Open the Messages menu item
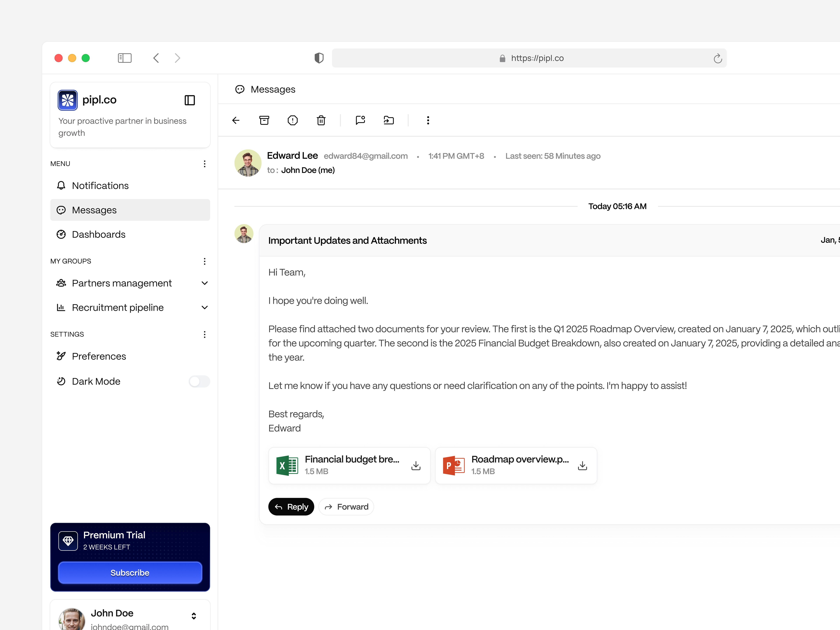This screenshot has width=840, height=630. tap(94, 210)
